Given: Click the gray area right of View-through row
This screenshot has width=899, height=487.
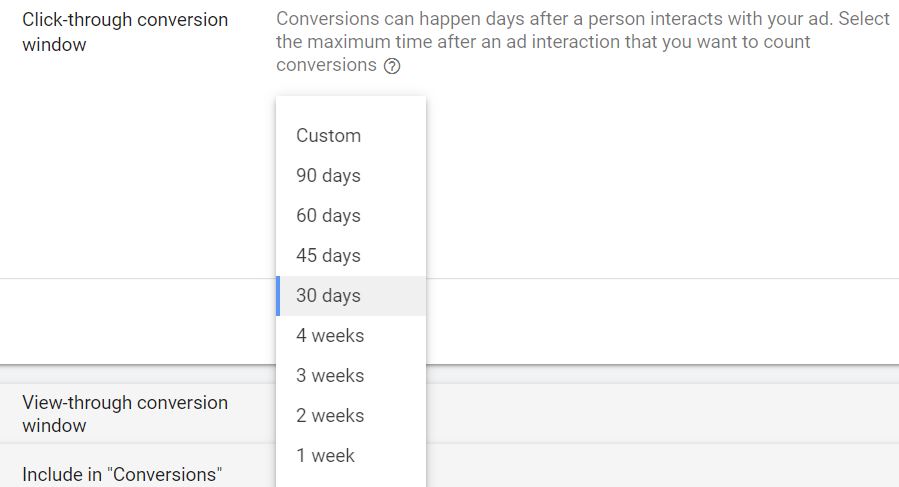Looking at the screenshot, I should coord(650,414).
